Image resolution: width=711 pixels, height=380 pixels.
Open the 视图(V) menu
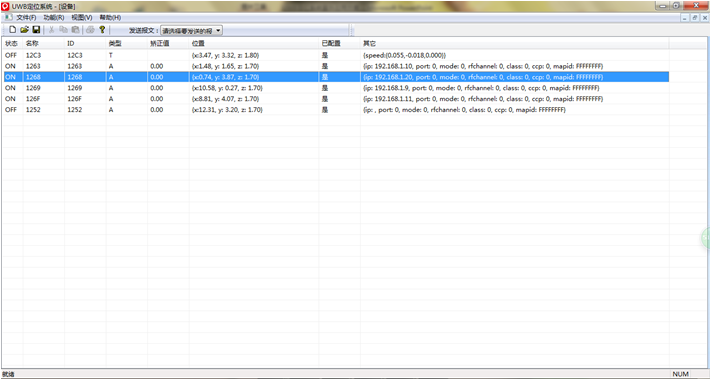pyautogui.click(x=82, y=17)
